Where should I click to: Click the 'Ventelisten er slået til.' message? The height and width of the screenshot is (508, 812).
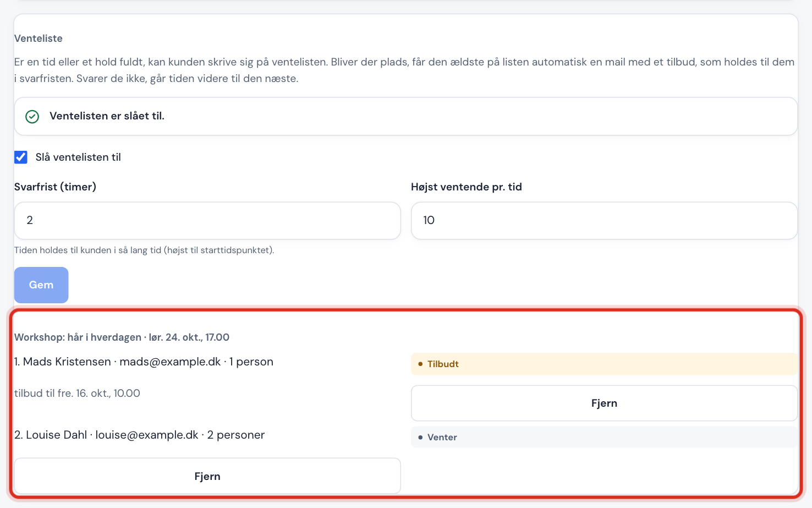tap(107, 116)
